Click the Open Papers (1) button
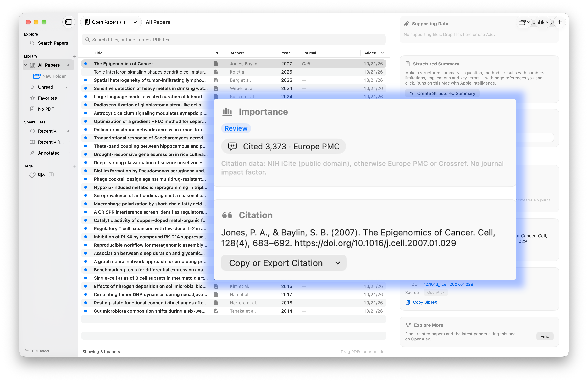This screenshot has width=588, height=382. (105, 22)
